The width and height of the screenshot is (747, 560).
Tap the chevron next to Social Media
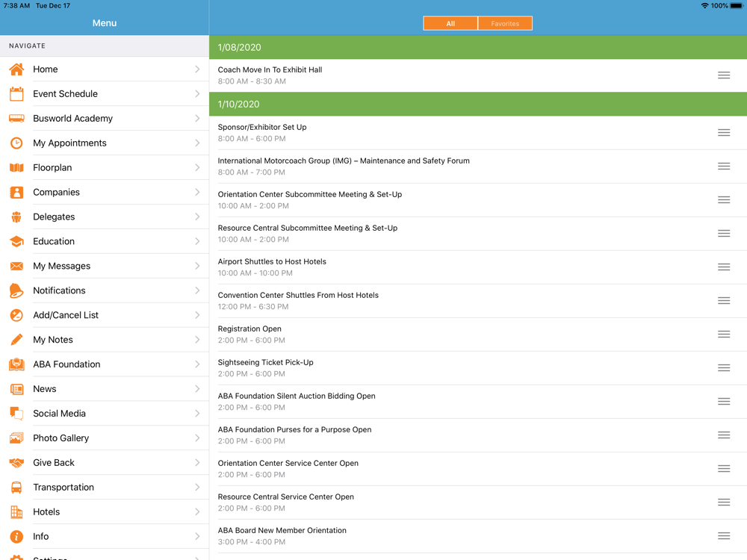point(197,414)
